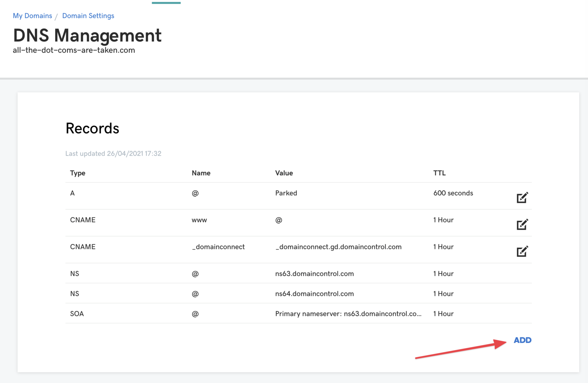
Task: Click the Last updated timestamp text
Action: [x=113, y=154]
